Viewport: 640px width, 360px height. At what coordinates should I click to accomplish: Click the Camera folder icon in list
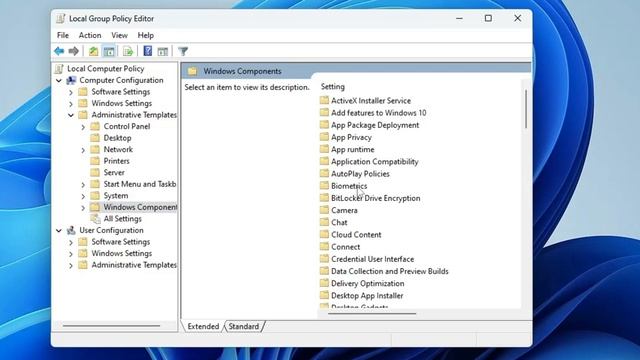[324, 210]
